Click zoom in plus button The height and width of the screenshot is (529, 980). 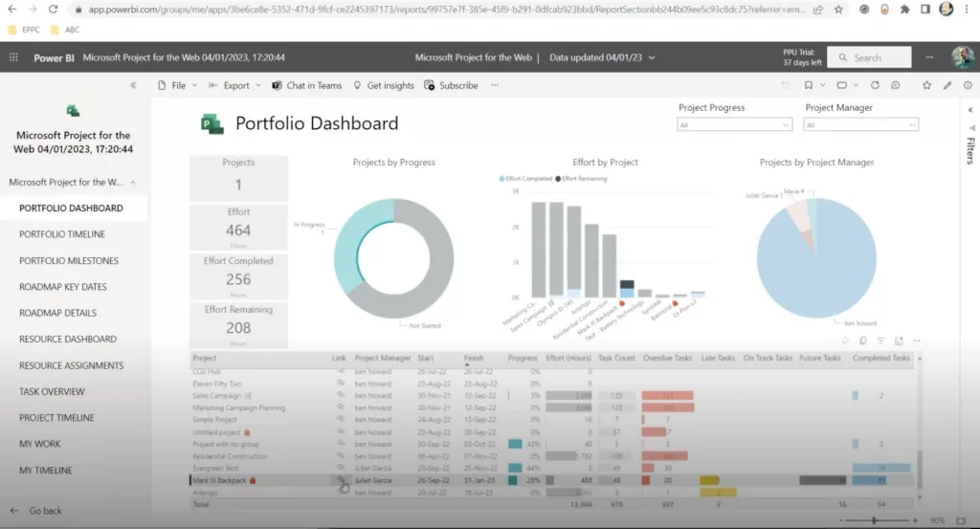915,520
